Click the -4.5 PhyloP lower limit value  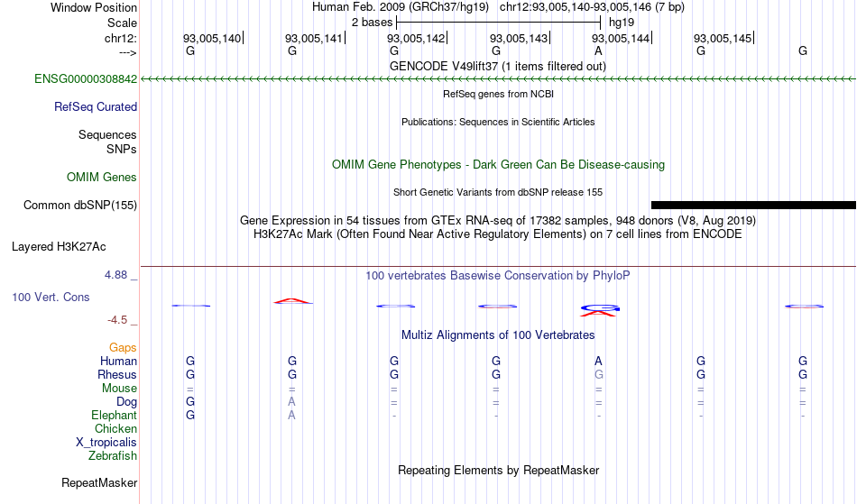(117, 320)
